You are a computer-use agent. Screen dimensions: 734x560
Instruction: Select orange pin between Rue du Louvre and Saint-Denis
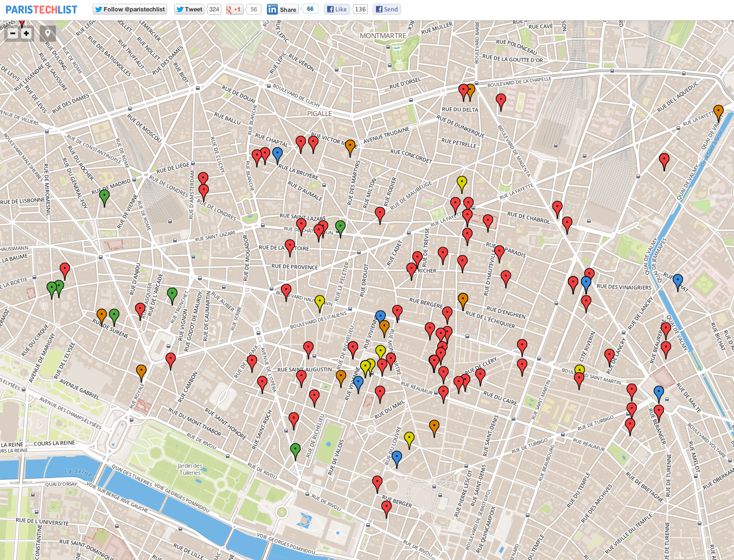click(x=434, y=428)
